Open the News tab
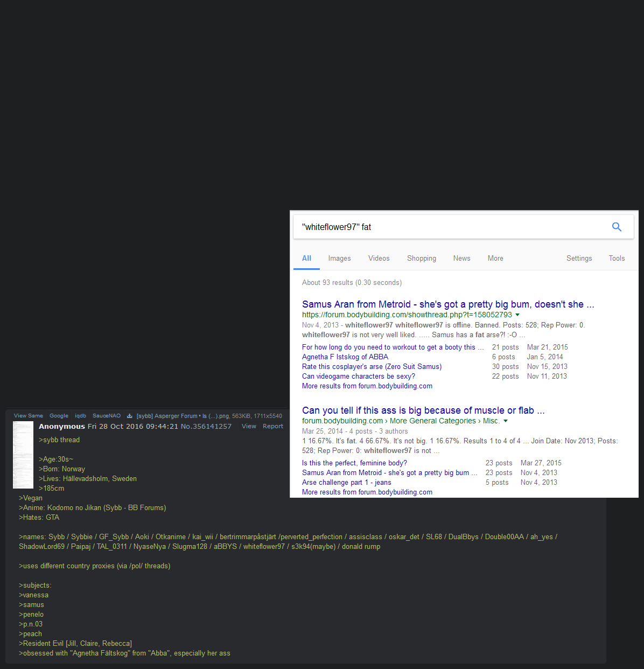The width and height of the screenshot is (644, 669). click(x=461, y=259)
